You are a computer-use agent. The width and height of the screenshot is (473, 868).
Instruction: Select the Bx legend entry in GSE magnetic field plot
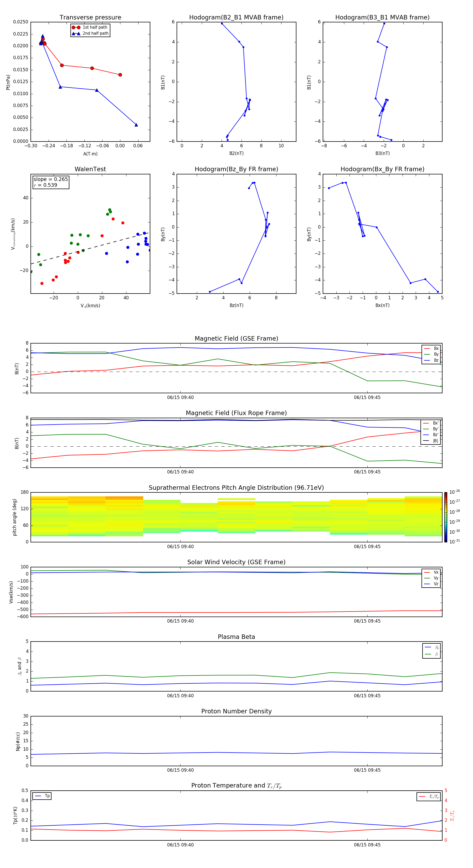coord(431,349)
